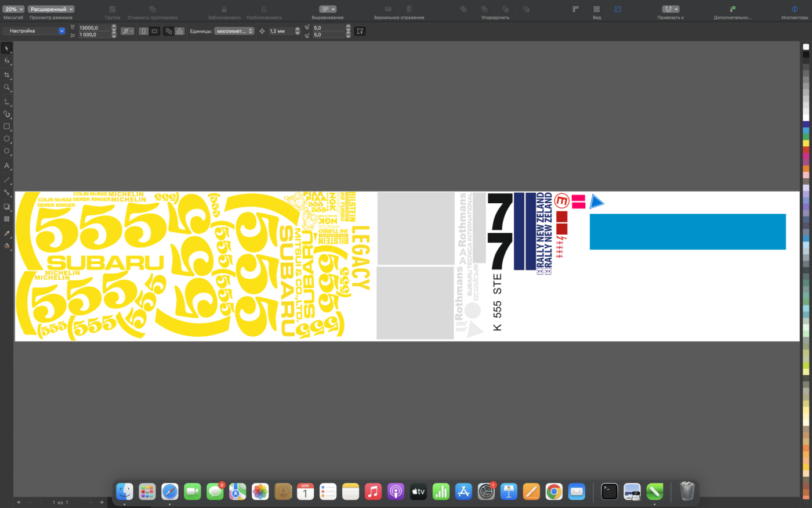
Task: Apply page layout to all pages
Action: 169,31
